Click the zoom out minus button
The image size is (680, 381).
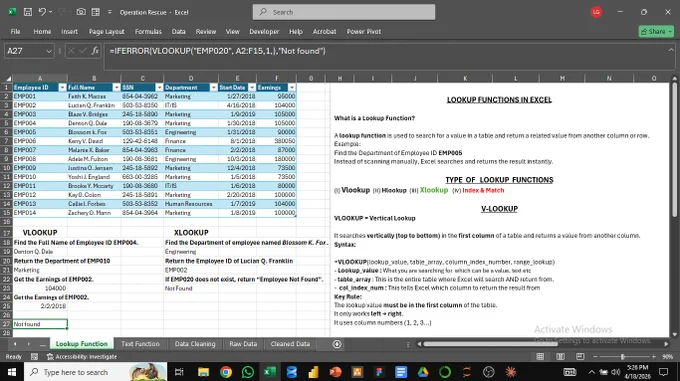(595, 357)
